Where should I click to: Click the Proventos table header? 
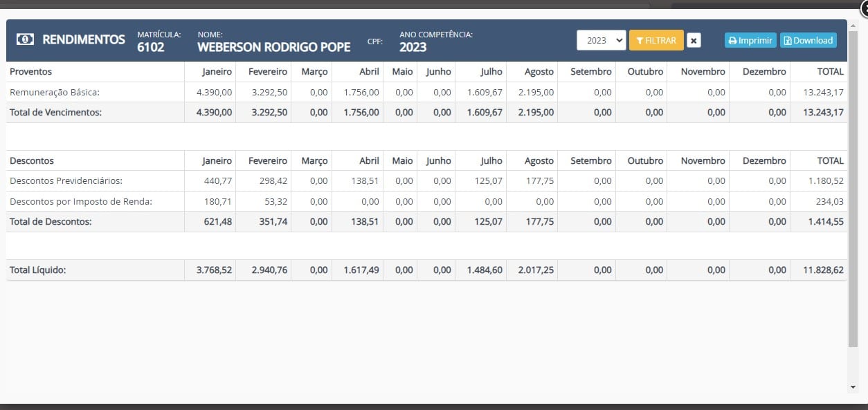point(31,72)
